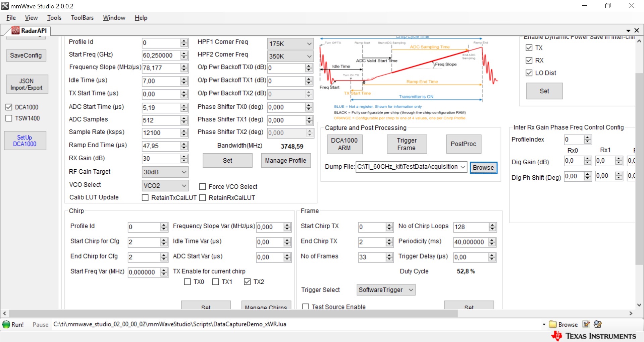Screen dimensions: 644x342
Task: Open the File menu
Action: coord(11,18)
